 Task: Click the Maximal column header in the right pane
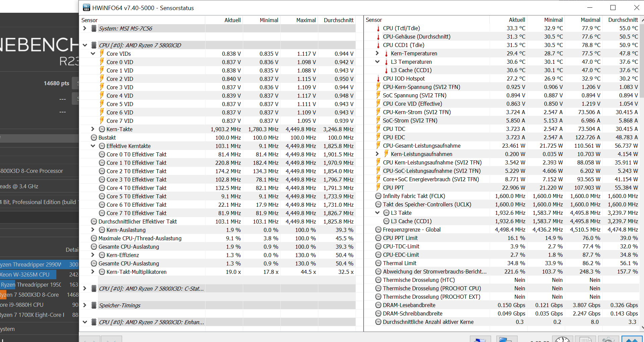583,20
